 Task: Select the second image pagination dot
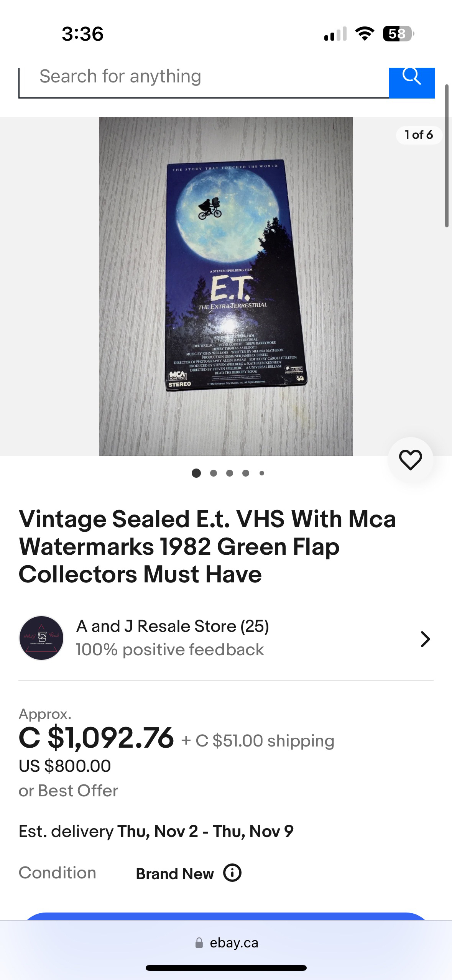(x=214, y=473)
